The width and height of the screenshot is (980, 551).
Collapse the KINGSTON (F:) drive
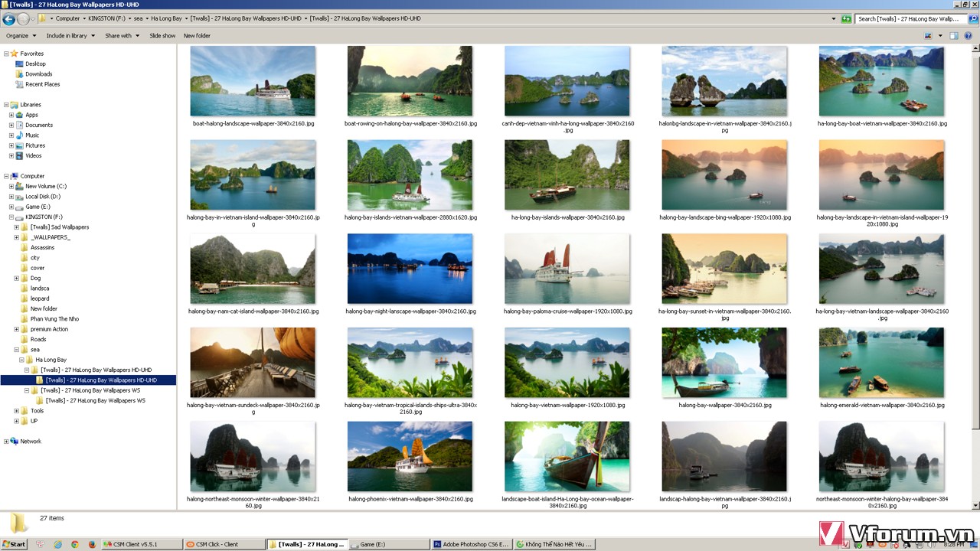pos(11,217)
